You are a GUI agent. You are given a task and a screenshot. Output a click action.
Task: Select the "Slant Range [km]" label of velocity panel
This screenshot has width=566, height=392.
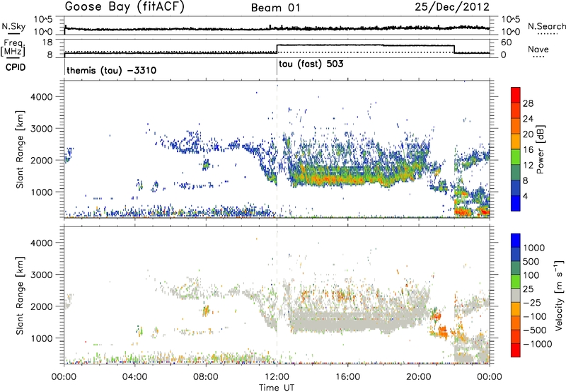click(x=20, y=296)
